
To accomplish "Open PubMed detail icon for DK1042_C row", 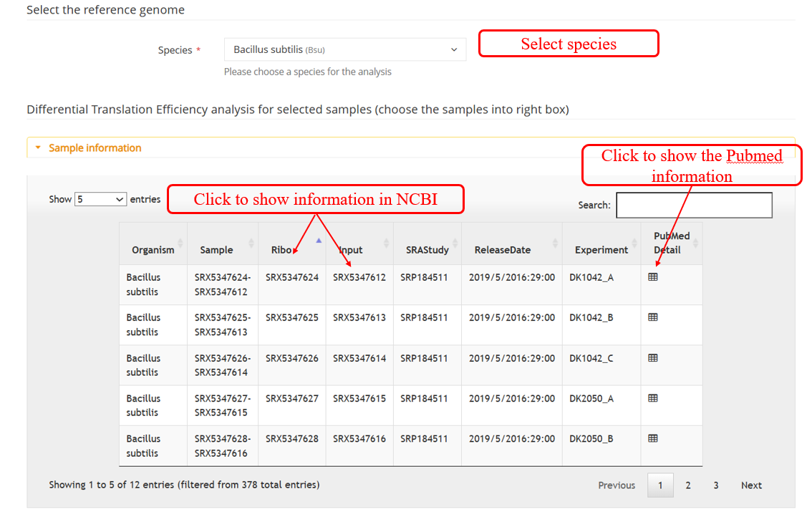I will 652,358.
